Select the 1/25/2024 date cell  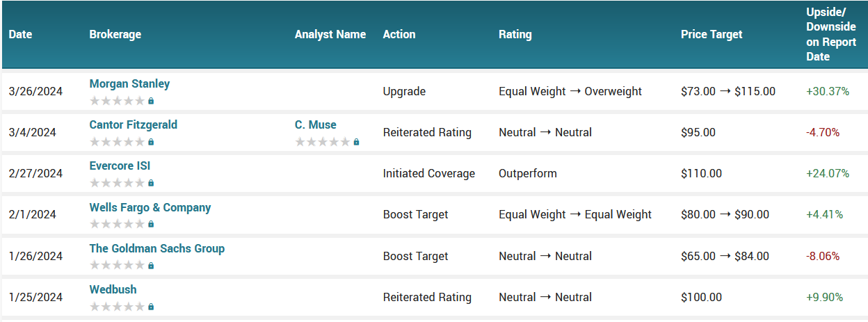36,297
